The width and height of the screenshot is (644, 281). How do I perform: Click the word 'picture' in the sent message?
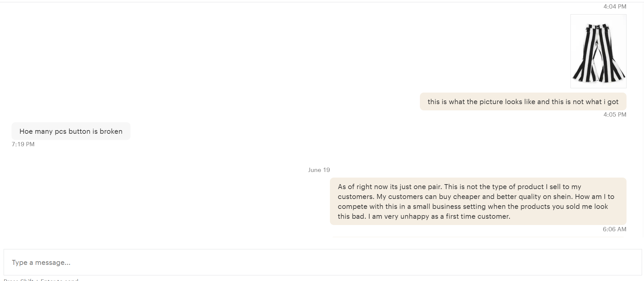click(x=490, y=102)
